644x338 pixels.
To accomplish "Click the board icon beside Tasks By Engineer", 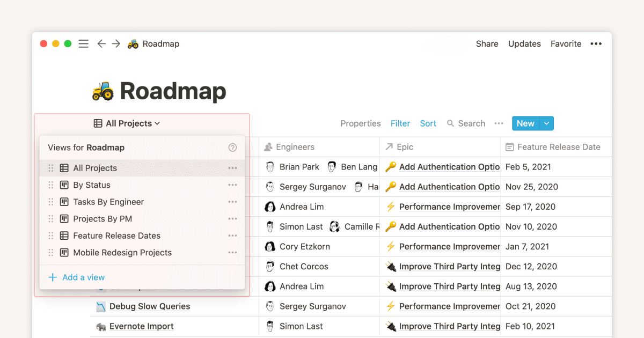I will click(x=64, y=202).
